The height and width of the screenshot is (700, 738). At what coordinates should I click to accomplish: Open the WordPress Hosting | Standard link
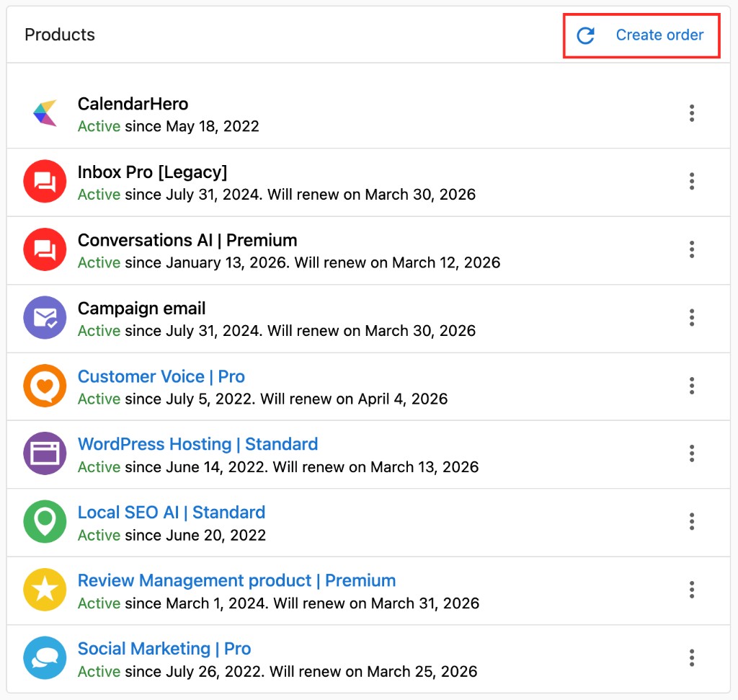[x=198, y=444]
